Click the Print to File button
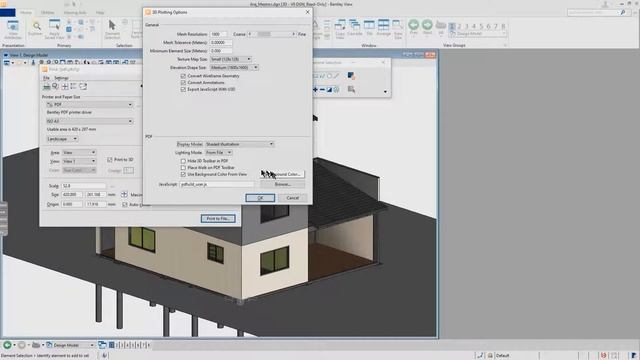 click(218, 218)
